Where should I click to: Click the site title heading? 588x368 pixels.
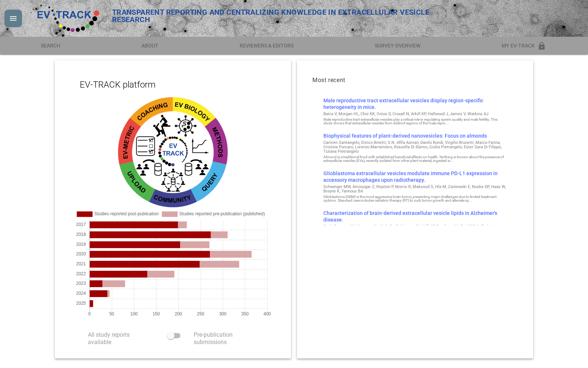point(271,16)
